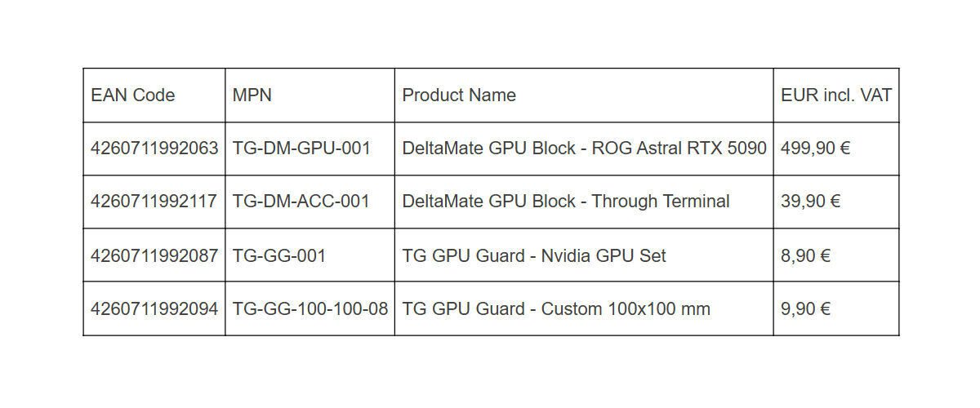Click the TG-GG-100-100-08 MPN cell
The width and height of the screenshot is (980, 408).
[x=310, y=309]
